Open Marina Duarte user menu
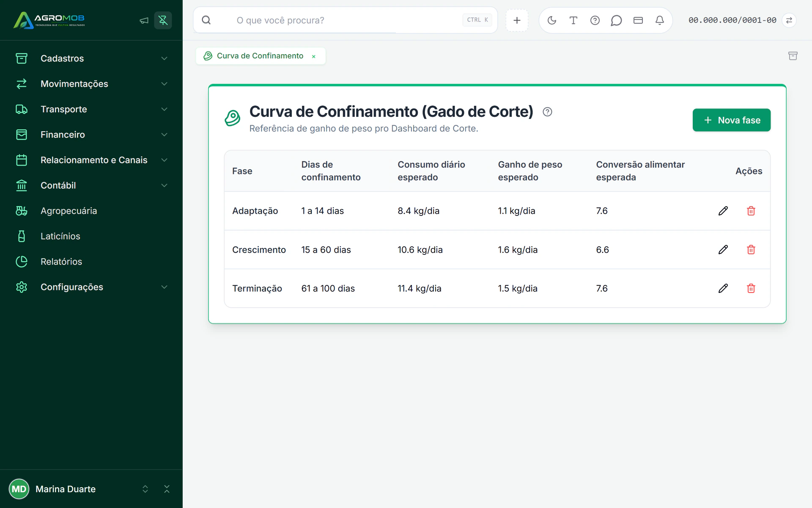The height and width of the screenshot is (508, 812). pos(79,489)
